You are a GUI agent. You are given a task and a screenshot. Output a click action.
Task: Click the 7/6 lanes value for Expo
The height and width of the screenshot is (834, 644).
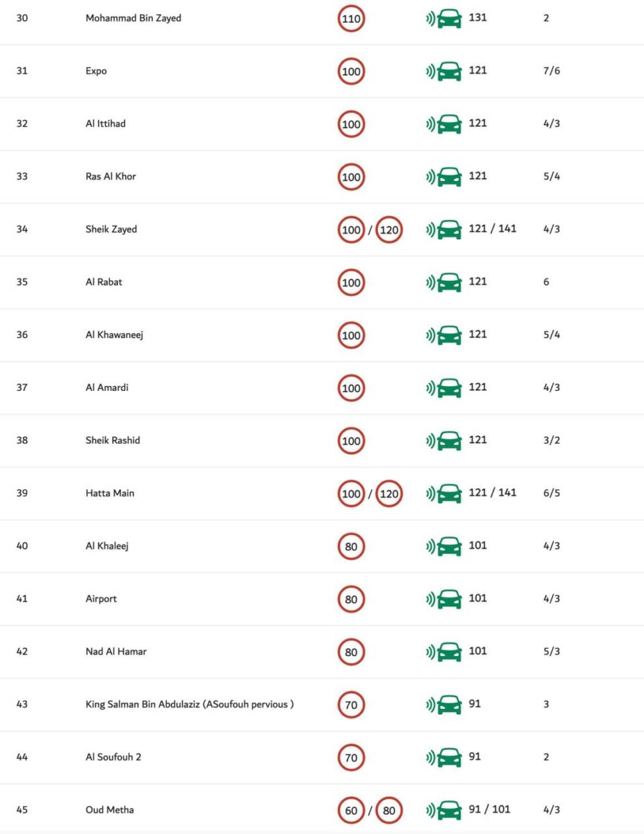tap(551, 70)
